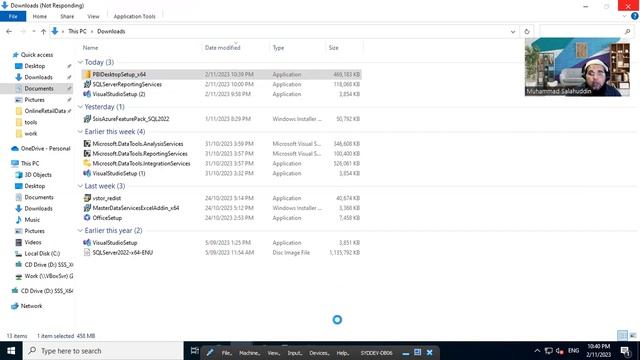
Task: Sort by the Date modified column
Action: coord(222,48)
